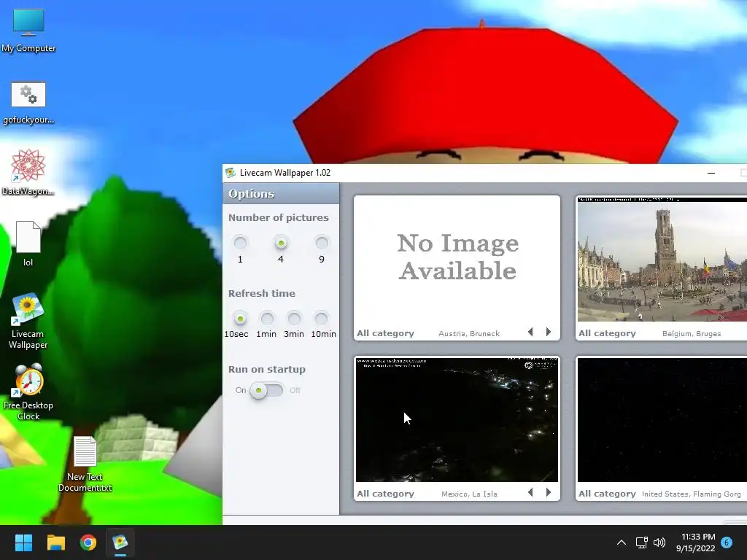Launch Google Chrome from the taskbar
This screenshot has width=747, height=560.
88,542
